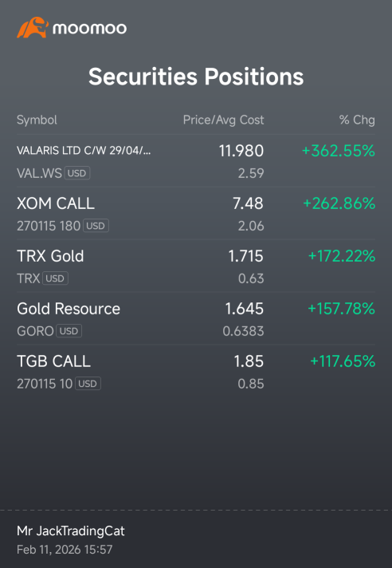
Task: Select the Symbol column header
Action: coord(37,120)
